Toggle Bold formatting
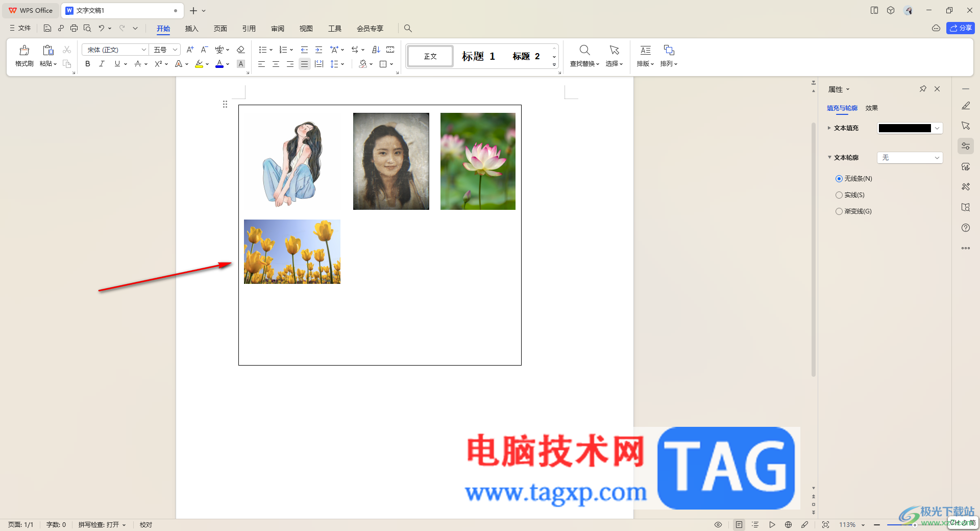This screenshot has height=531, width=980. pyautogui.click(x=88, y=64)
